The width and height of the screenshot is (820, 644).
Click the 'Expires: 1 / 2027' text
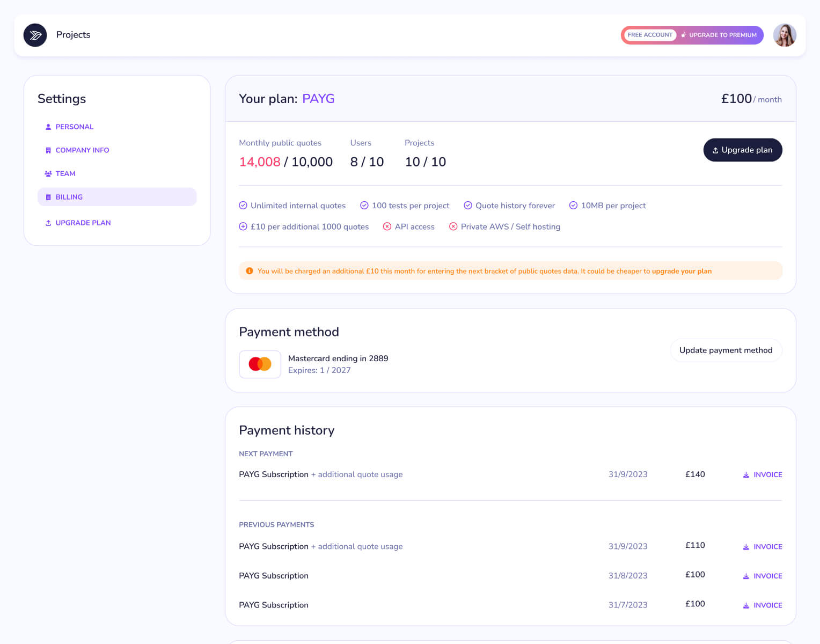pos(319,370)
